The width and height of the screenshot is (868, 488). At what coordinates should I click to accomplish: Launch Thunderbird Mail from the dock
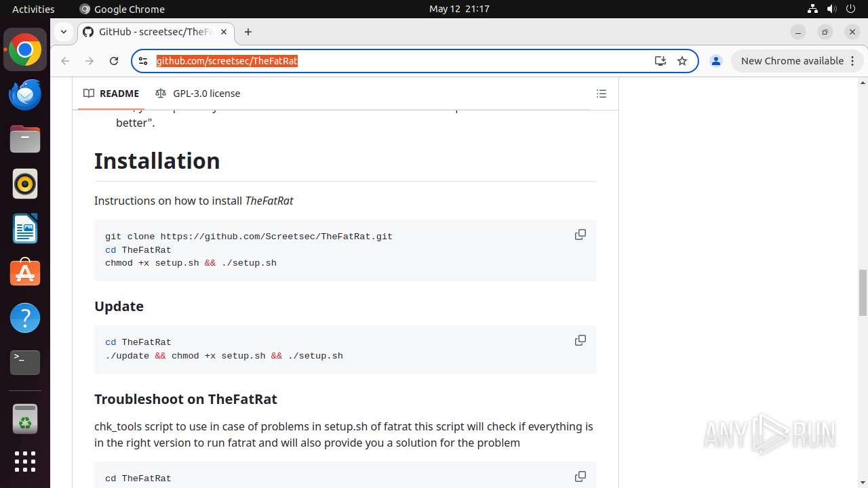tap(25, 95)
